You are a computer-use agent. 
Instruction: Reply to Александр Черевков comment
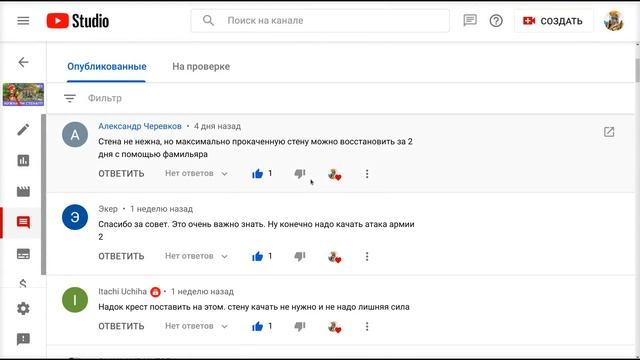[121, 173]
